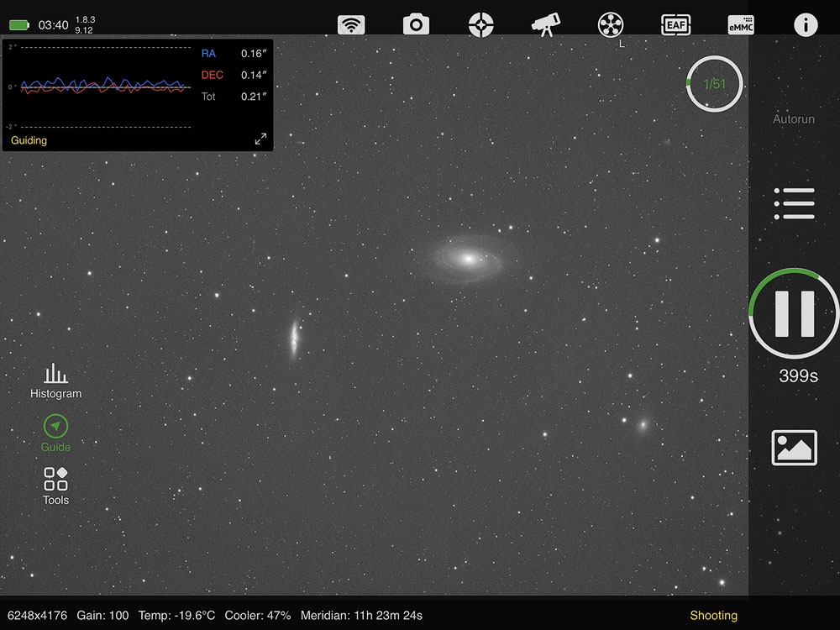The height and width of the screenshot is (630, 840).
Task: Click the Meridian 11h 23m 24s readout
Action: click(x=361, y=616)
